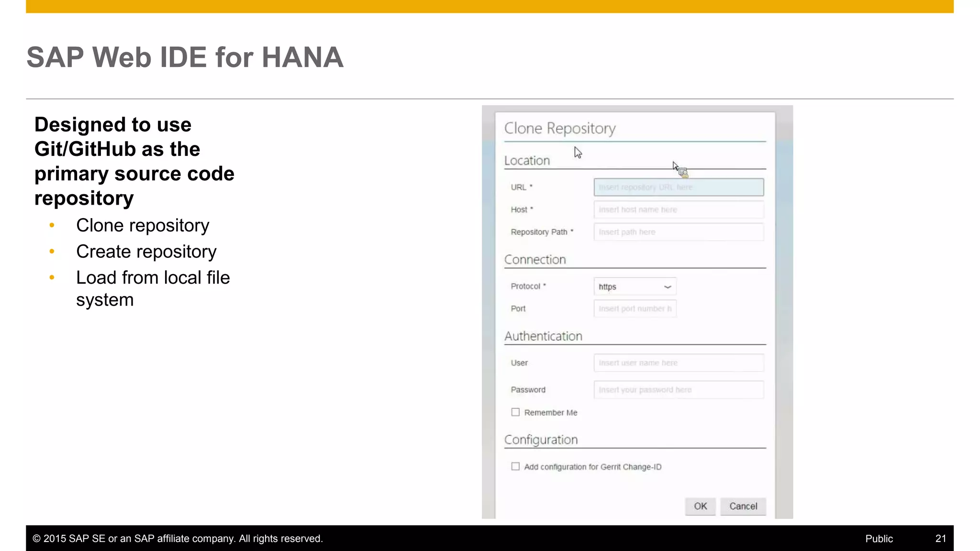Click the Repository Path input field

click(679, 232)
